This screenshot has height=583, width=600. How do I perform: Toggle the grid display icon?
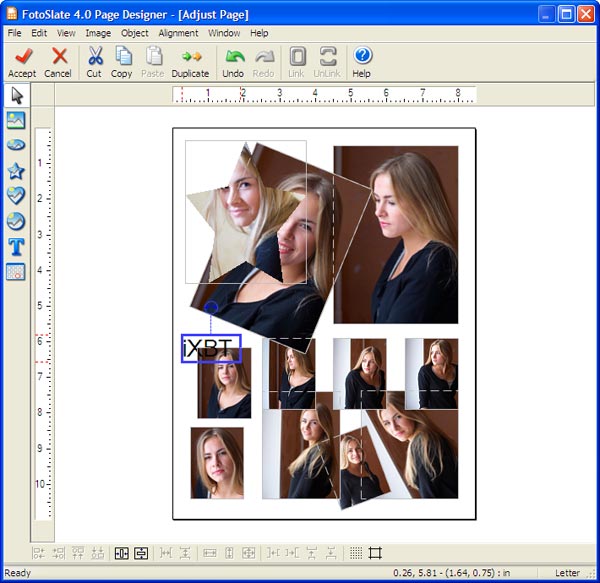(x=356, y=553)
